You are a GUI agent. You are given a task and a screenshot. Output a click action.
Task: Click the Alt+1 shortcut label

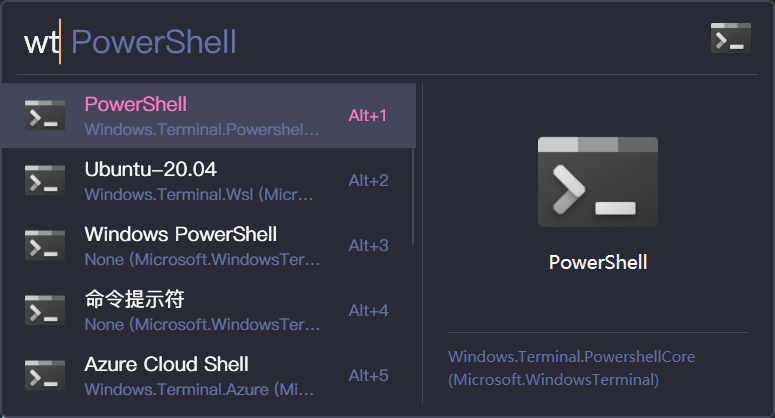point(368,115)
